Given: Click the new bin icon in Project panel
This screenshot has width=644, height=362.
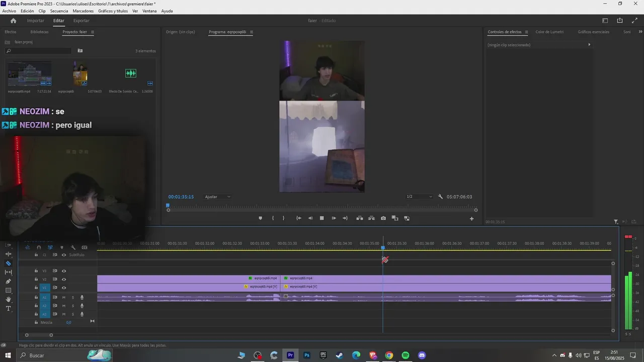Looking at the screenshot, I should [80, 51].
